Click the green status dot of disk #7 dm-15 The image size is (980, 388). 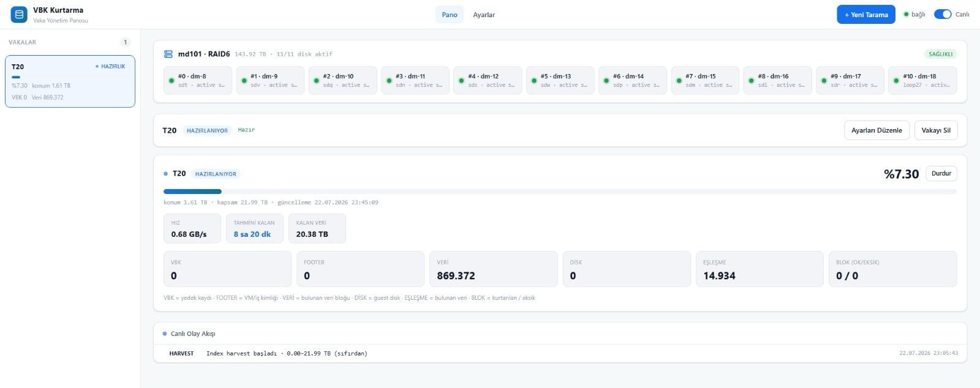(x=679, y=81)
